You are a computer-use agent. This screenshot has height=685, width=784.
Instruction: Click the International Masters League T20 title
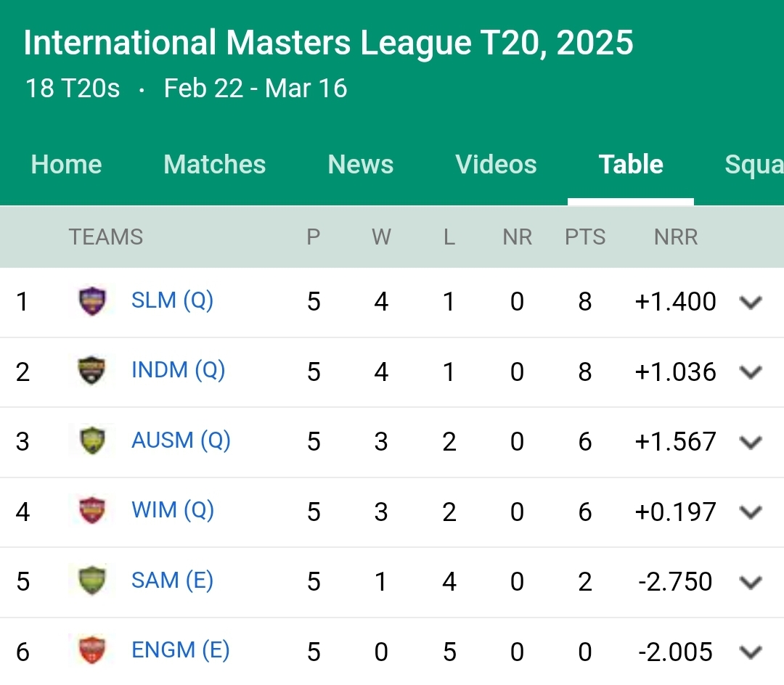pyautogui.click(x=329, y=43)
